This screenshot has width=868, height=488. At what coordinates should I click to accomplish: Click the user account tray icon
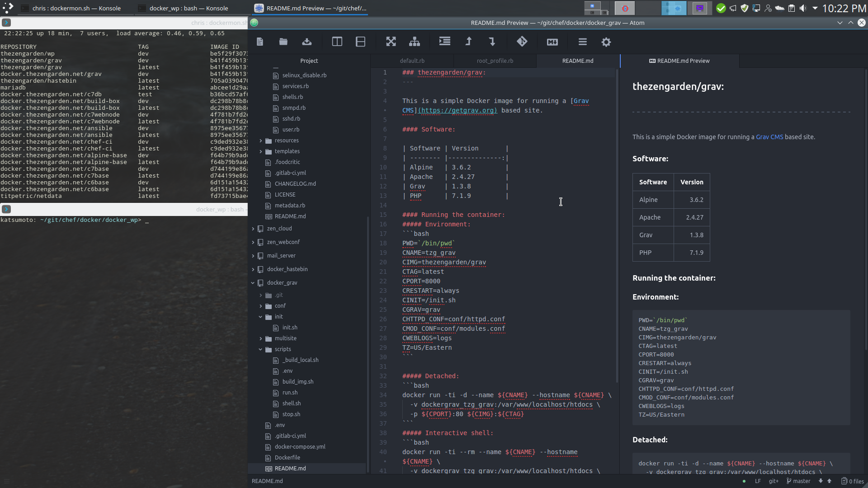[768, 8]
